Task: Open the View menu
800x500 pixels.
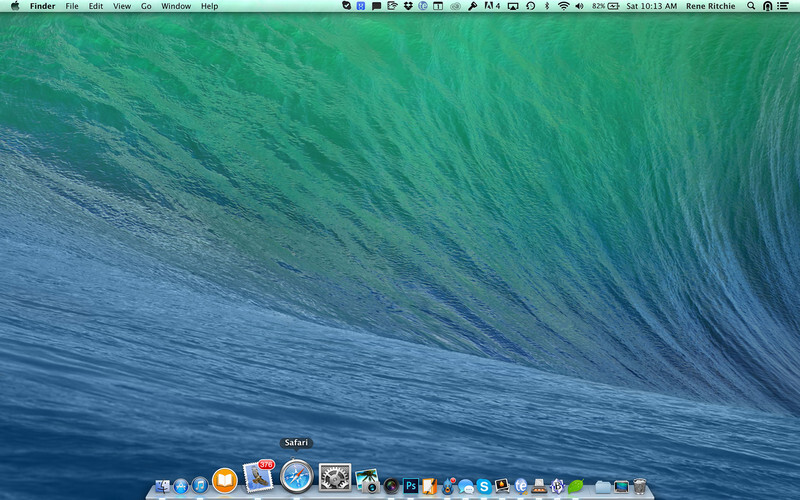Action: pos(121,6)
